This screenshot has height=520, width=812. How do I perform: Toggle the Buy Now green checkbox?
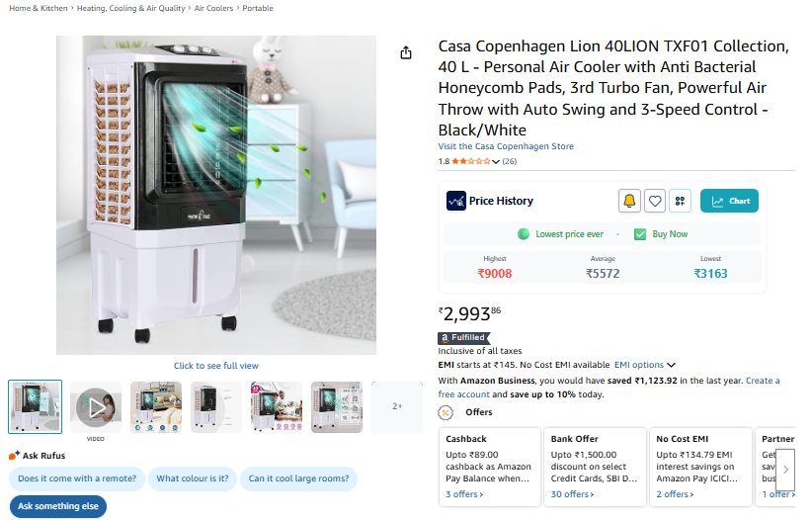640,234
